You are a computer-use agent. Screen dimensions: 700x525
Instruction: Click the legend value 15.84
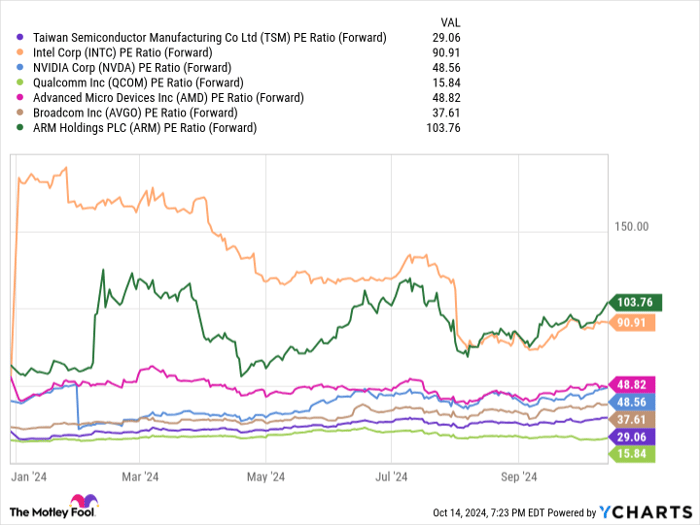coord(446,83)
